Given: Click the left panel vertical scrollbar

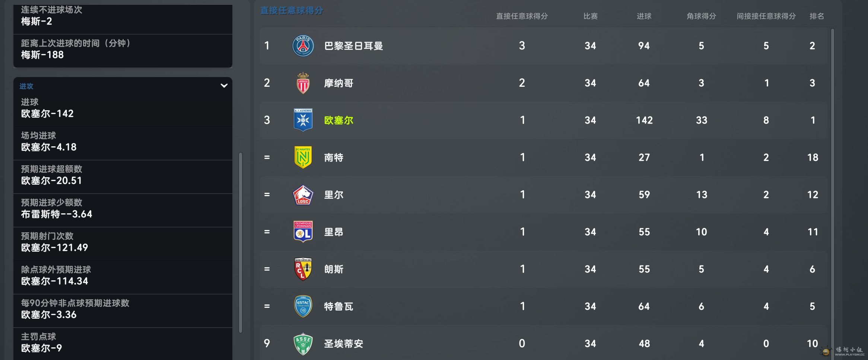Looking at the screenshot, I should (241, 242).
